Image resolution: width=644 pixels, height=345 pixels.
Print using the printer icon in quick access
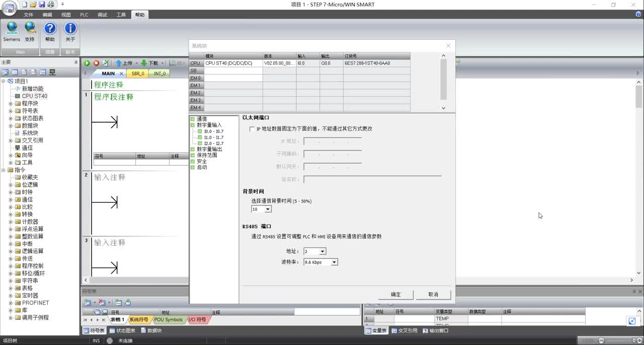coord(51,5)
